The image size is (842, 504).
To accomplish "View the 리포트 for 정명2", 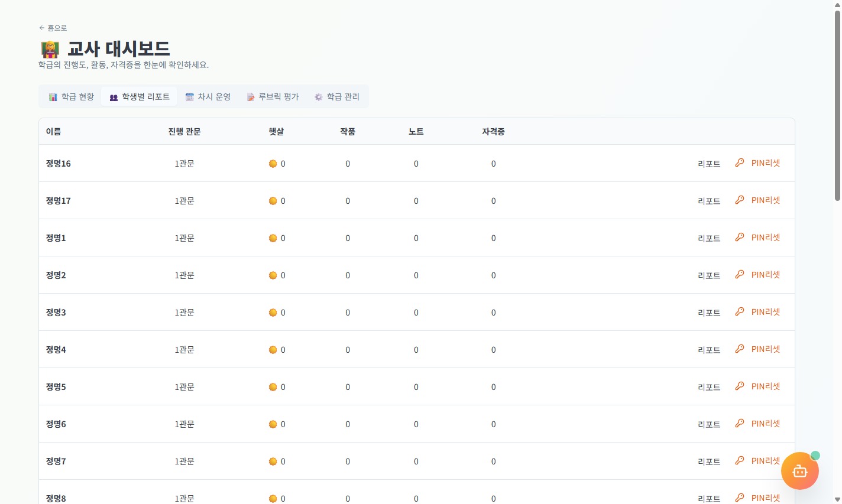I will 709,275.
